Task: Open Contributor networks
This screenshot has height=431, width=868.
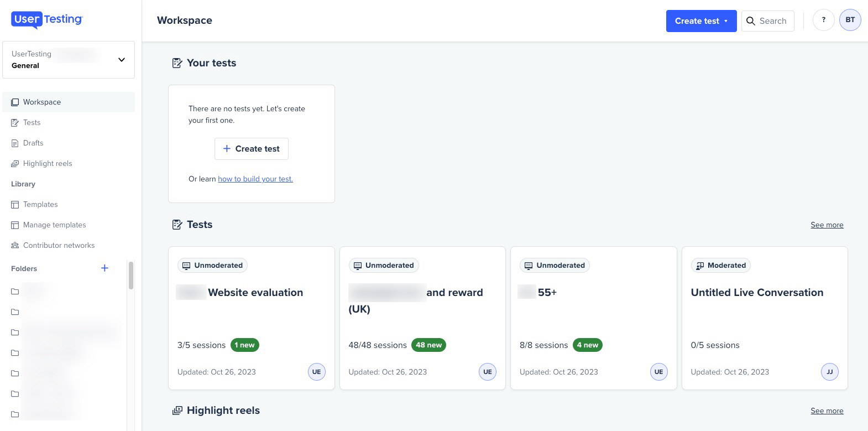Action: click(x=69, y=245)
